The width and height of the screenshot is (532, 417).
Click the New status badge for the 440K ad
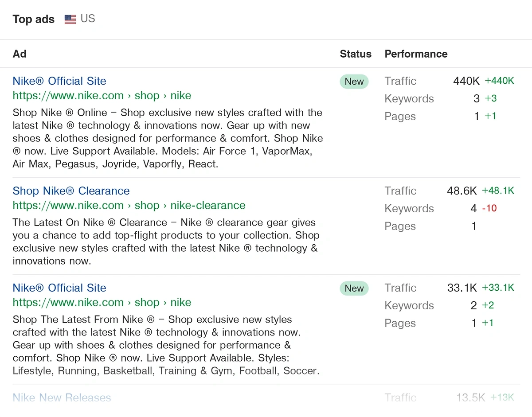[x=354, y=82]
